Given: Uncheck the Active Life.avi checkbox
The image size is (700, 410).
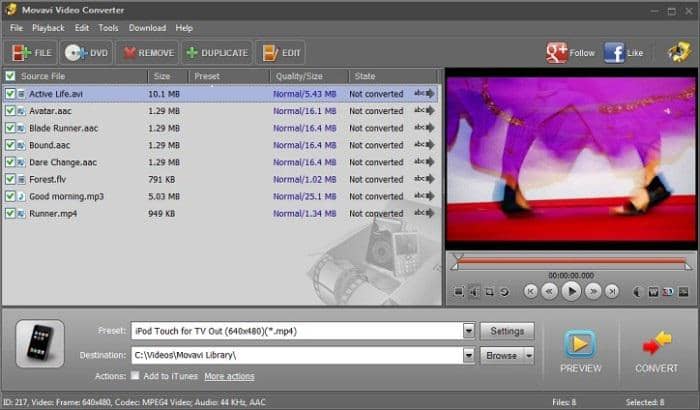Looking at the screenshot, I should [10, 94].
